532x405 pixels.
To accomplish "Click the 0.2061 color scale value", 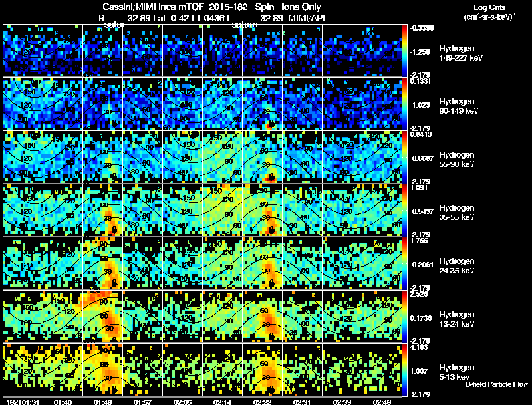I will tap(422, 265).
